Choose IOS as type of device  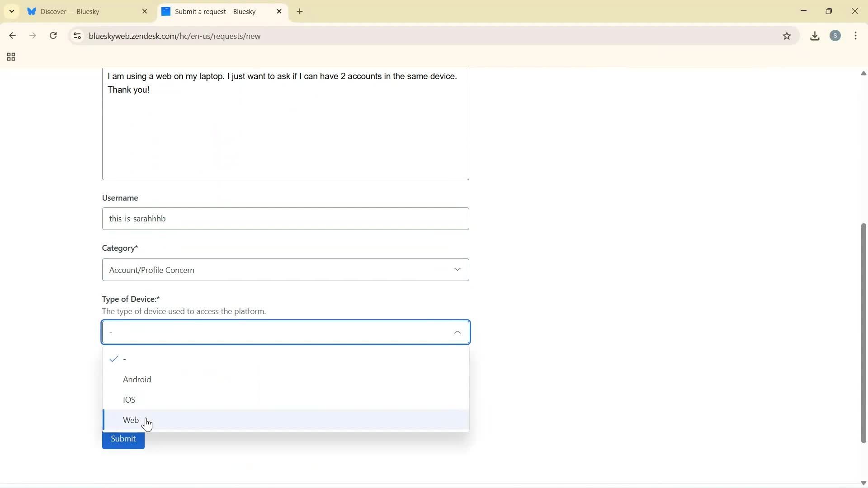coord(128,399)
